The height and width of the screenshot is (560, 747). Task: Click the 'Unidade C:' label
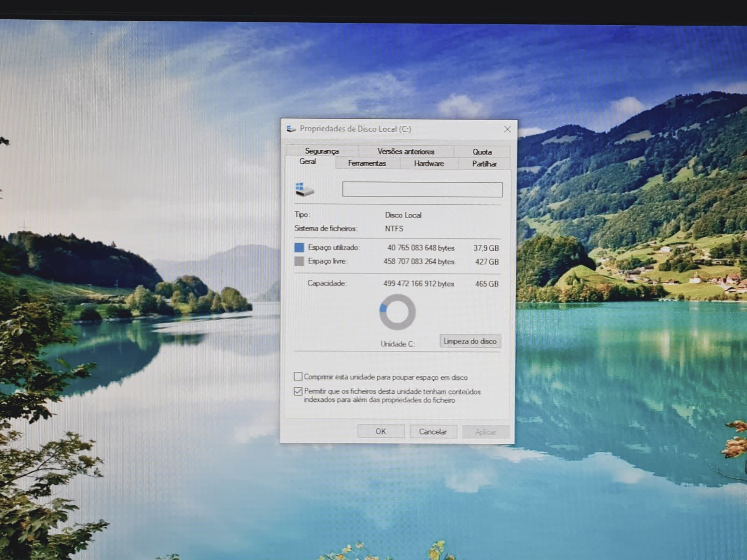(397, 344)
